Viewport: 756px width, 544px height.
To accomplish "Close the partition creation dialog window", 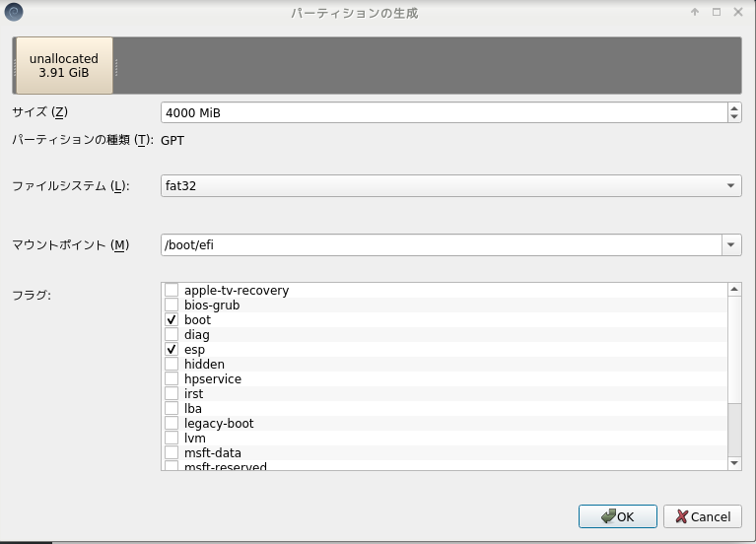I will tap(738, 13).
